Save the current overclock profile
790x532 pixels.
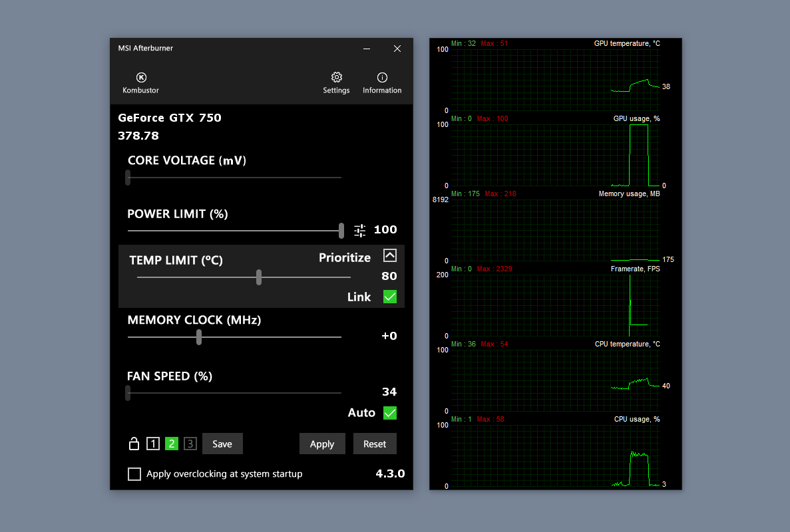coord(222,443)
